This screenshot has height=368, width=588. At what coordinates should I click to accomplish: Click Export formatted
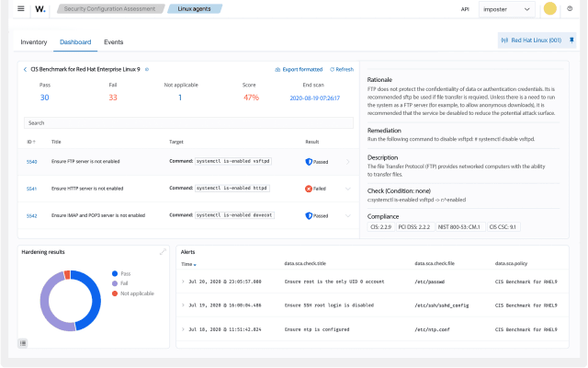299,70
